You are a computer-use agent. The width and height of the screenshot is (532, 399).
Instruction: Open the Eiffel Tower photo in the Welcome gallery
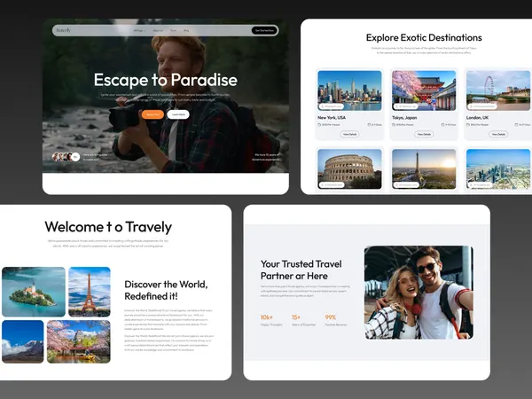pyautogui.click(x=90, y=292)
